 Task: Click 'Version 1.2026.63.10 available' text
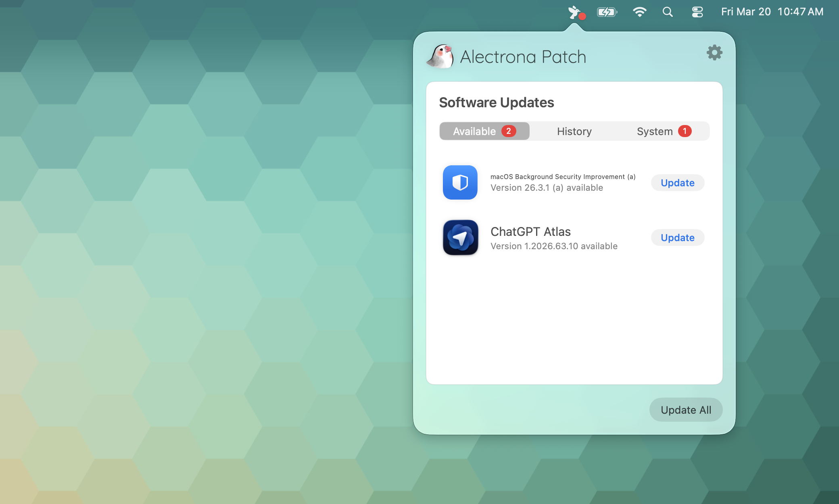point(554,246)
